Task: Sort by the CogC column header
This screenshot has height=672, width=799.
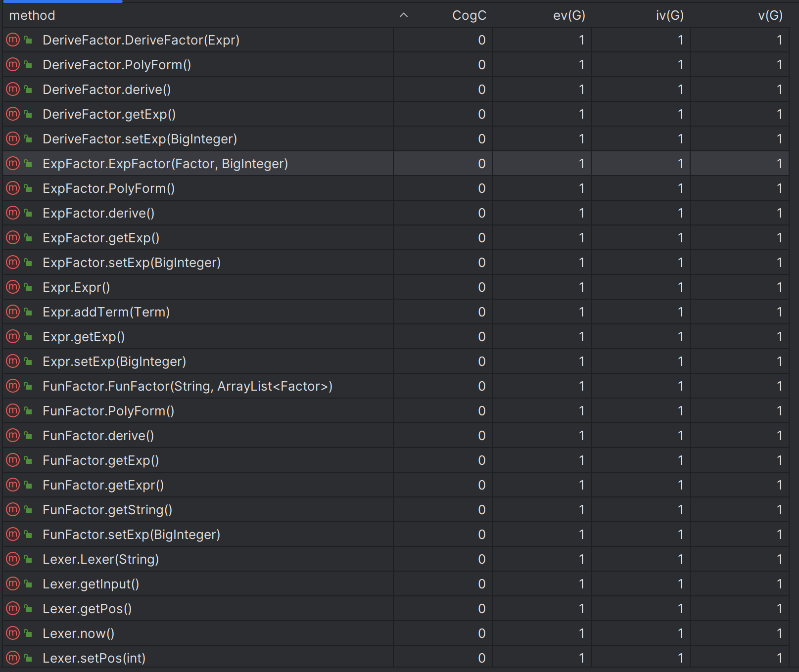Action: 469,15
